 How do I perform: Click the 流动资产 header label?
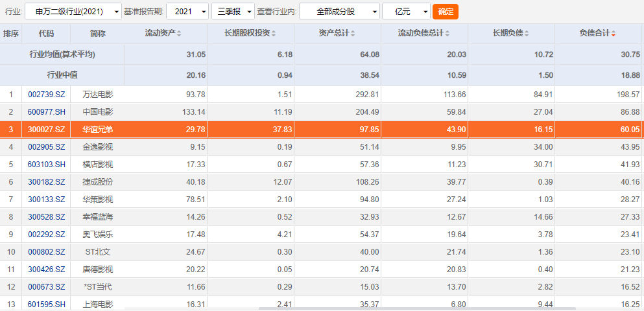[x=160, y=34]
